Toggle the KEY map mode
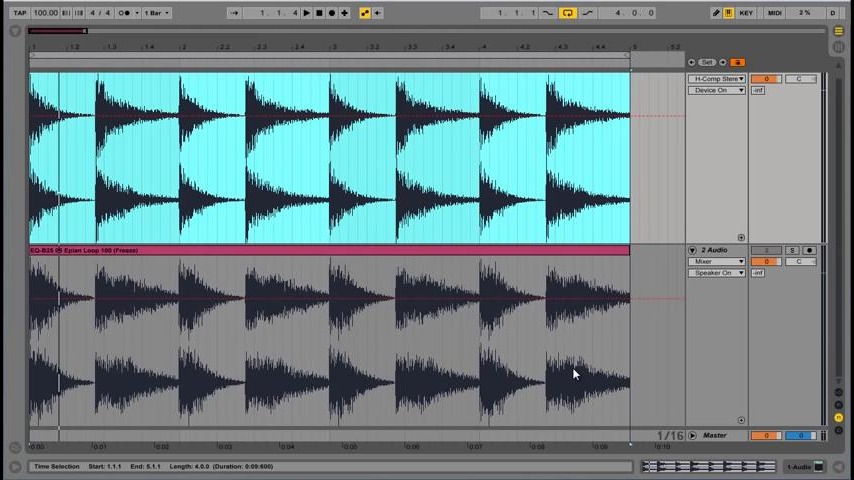 (x=746, y=13)
